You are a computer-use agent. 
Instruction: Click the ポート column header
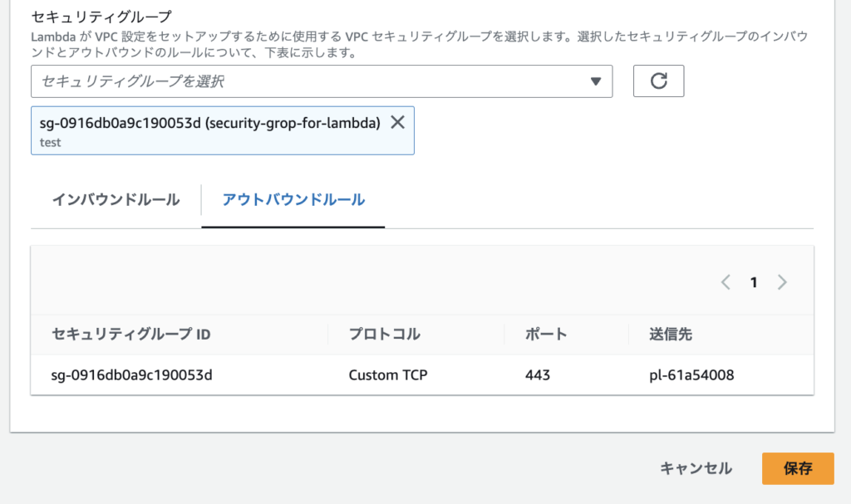[x=546, y=335]
